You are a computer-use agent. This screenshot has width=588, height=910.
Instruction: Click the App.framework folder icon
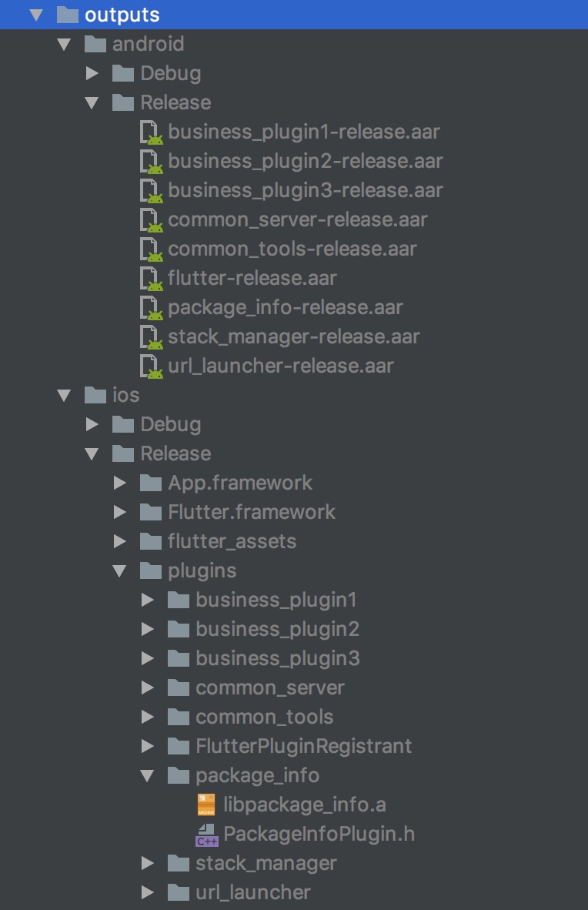[151, 482]
